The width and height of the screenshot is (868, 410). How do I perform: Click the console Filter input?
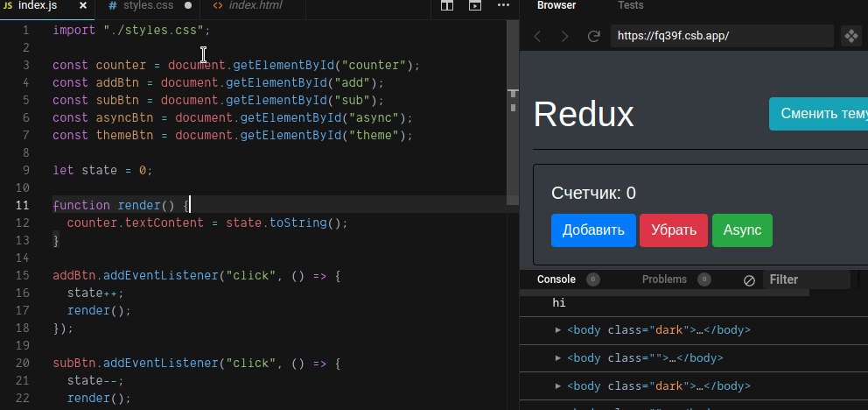tap(806, 279)
